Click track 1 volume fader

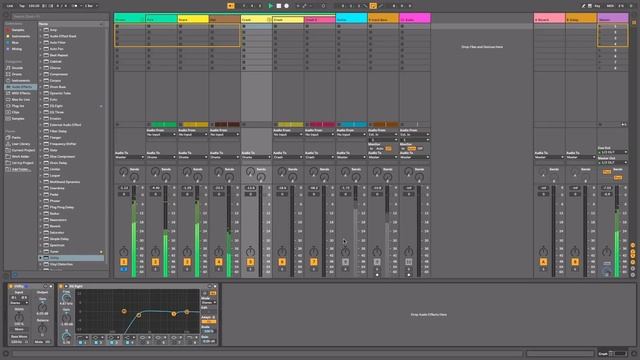click(133, 231)
